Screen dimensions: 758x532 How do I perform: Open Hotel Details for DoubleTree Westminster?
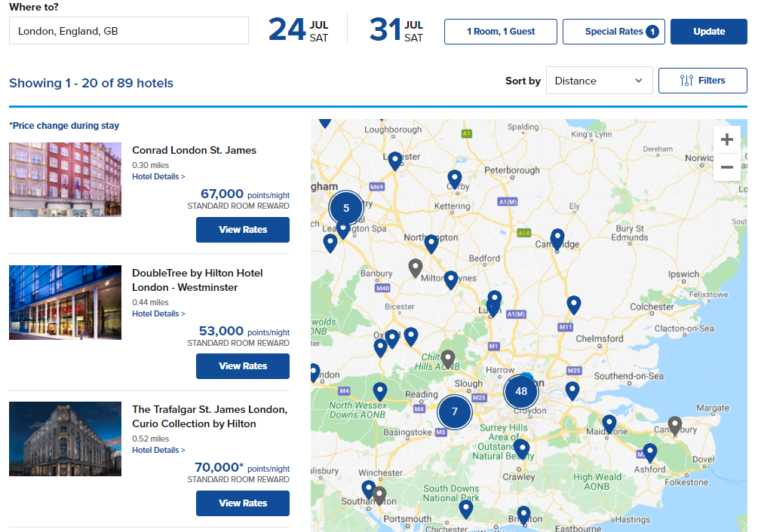(x=158, y=313)
